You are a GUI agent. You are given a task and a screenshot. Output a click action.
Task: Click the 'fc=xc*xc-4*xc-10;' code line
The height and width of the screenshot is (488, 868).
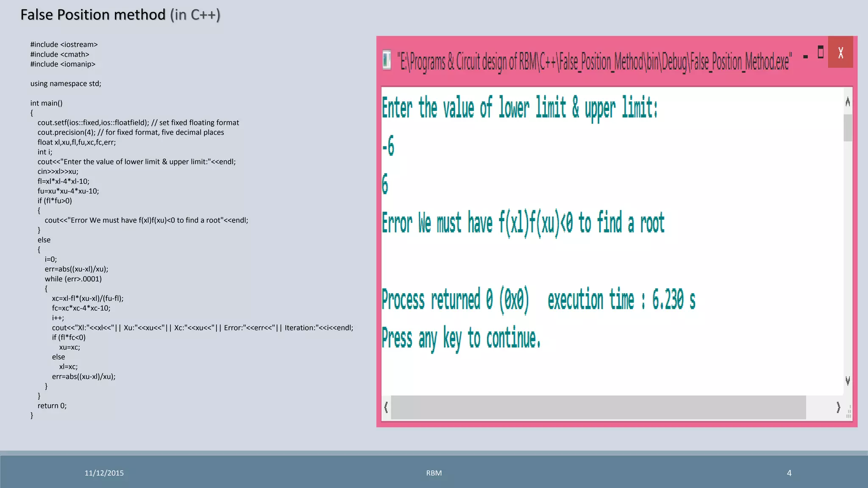[81, 308]
